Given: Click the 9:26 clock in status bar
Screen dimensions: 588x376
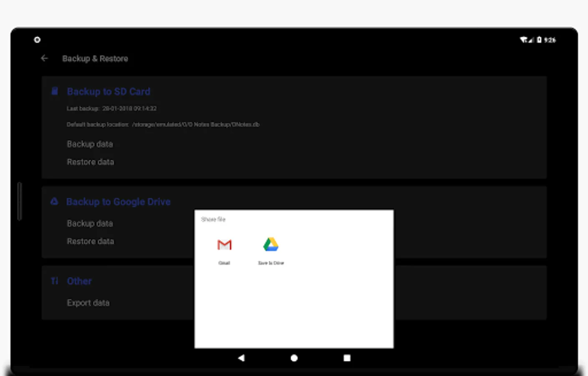Looking at the screenshot, I should point(550,40).
